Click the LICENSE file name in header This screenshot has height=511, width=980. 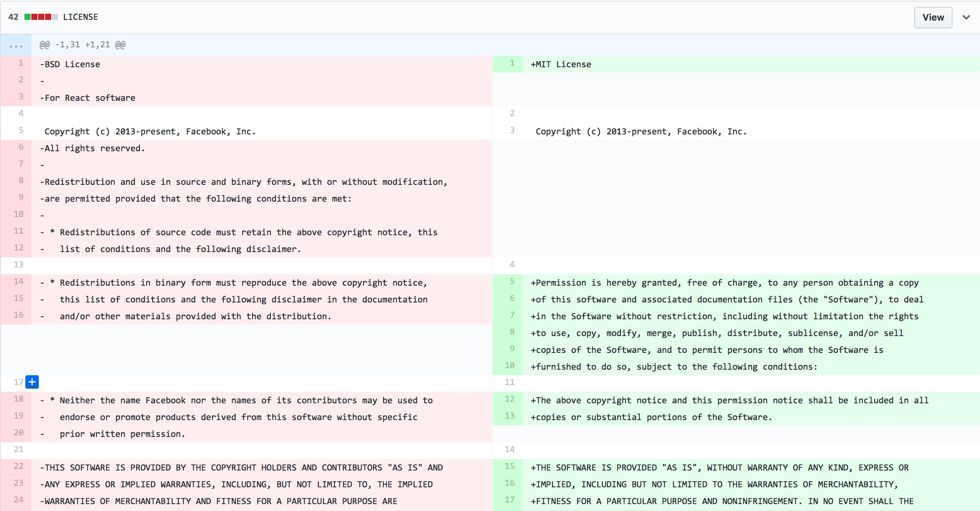point(80,17)
